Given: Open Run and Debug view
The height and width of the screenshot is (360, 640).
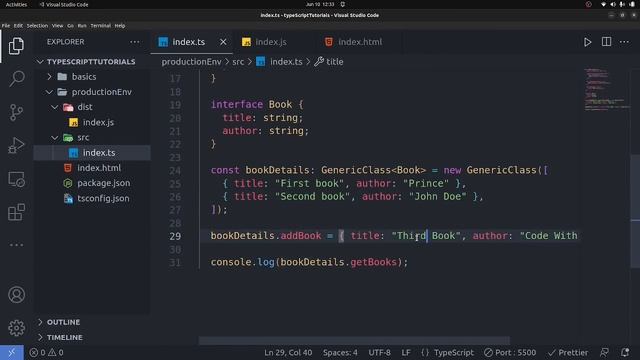Looking at the screenshot, I should pyautogui.click(x=16, y=146).
